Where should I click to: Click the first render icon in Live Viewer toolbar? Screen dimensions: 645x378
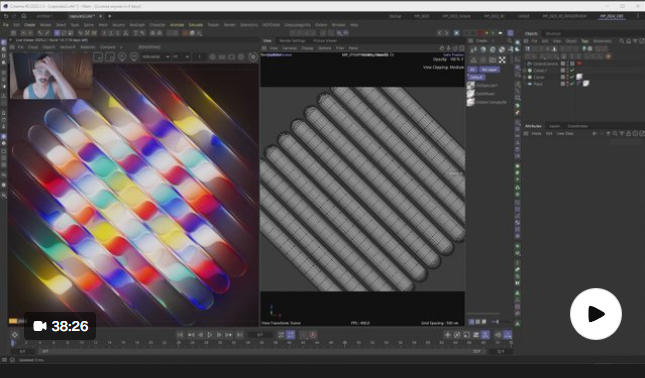pyautogui.click(x=97, y=57)
